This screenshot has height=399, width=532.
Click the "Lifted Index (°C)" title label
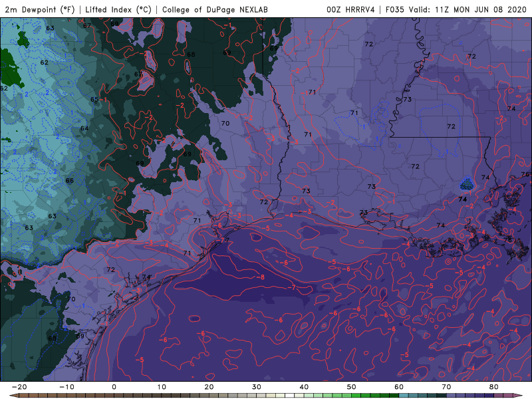[x=118, y=9]
